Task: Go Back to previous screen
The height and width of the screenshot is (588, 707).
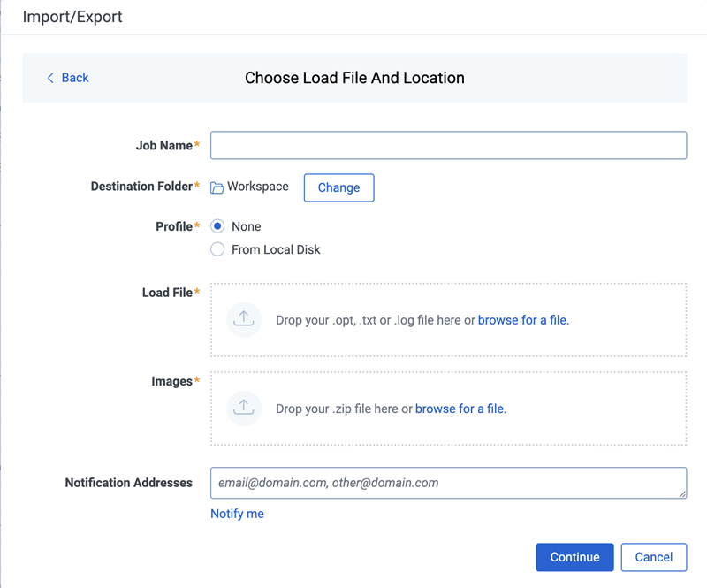Action: [x=67, y=78]
